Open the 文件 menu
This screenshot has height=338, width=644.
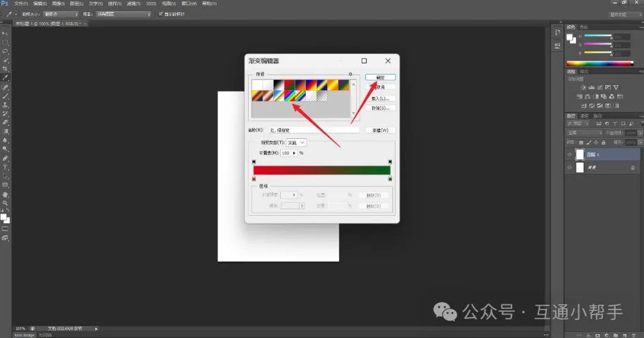coord(21,4)
